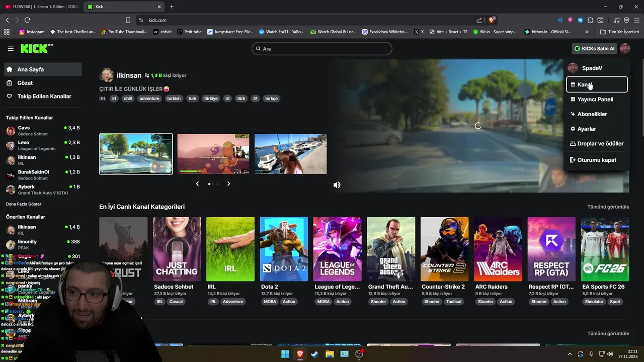Select third featured stream marina thumbnail
644x362 pixels.
(x=290, y=154)
